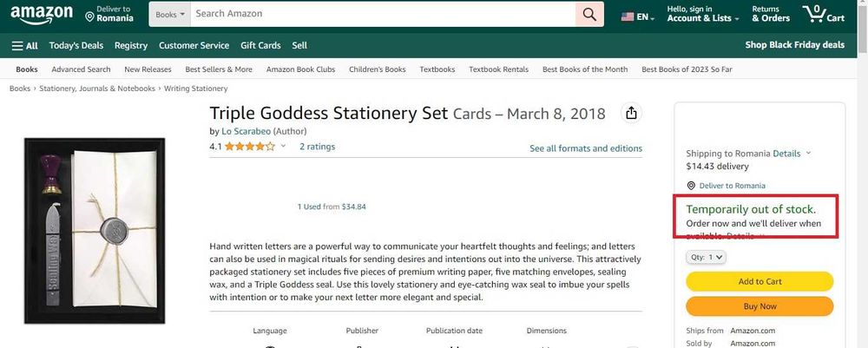Click the Amazon logo

(41, 15)
